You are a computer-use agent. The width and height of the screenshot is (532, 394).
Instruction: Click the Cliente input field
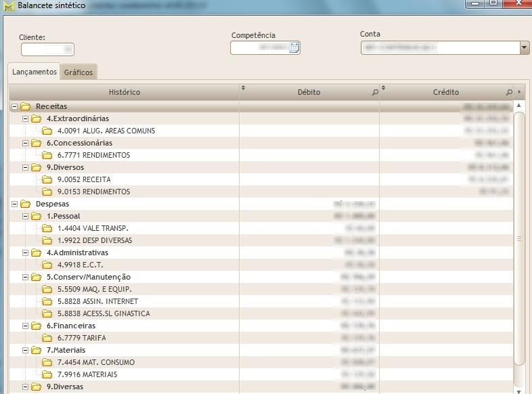point(47,49)
